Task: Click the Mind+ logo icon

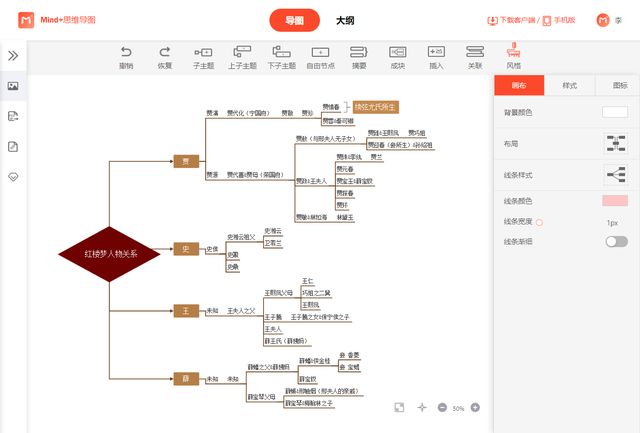Action: 26,20
